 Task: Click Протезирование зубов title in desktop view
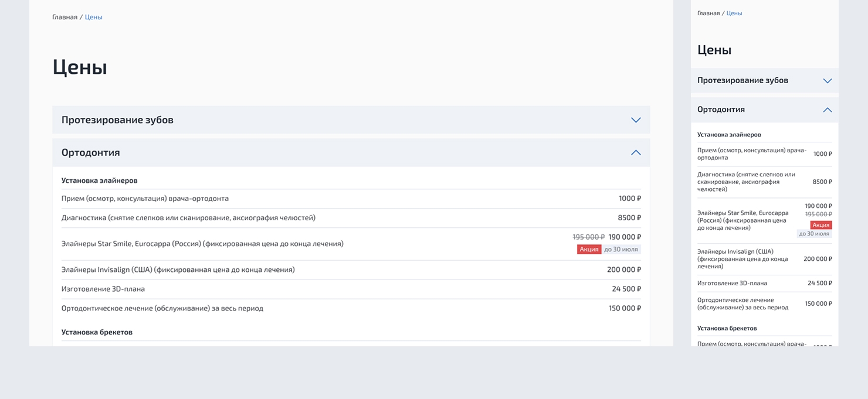(x=117, y=120)
